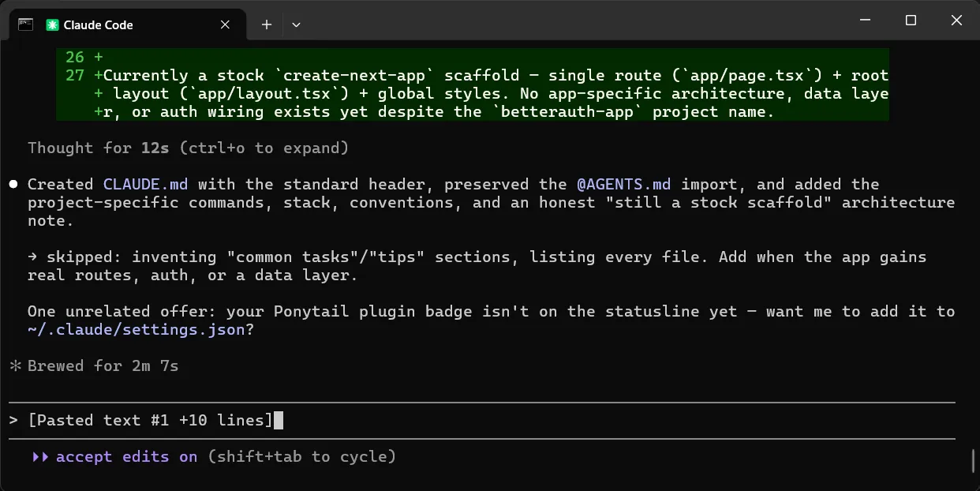Click the "(shift+tab to cycle)" hint text
Image resolution: width=980 pixels, height=491 pixels.
point(302,456)
